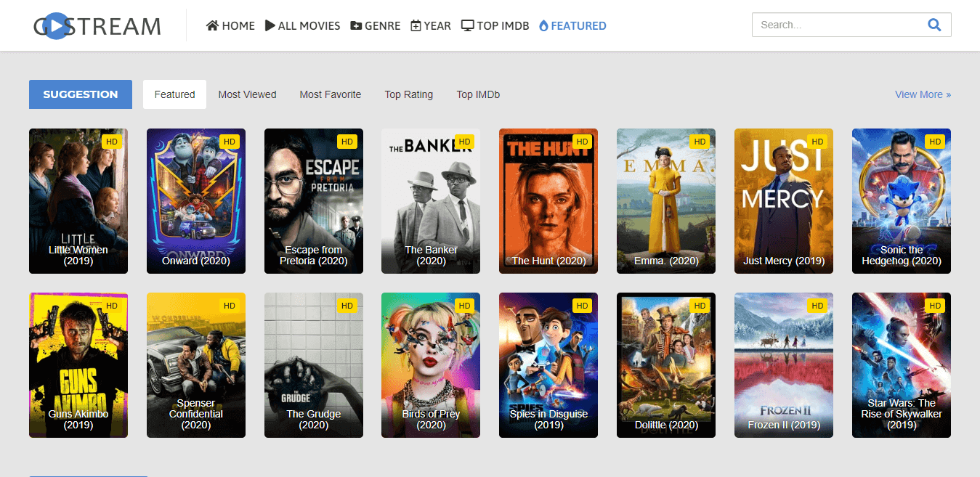Open The Hunt (2020) poster

click(x=548, y=201)
